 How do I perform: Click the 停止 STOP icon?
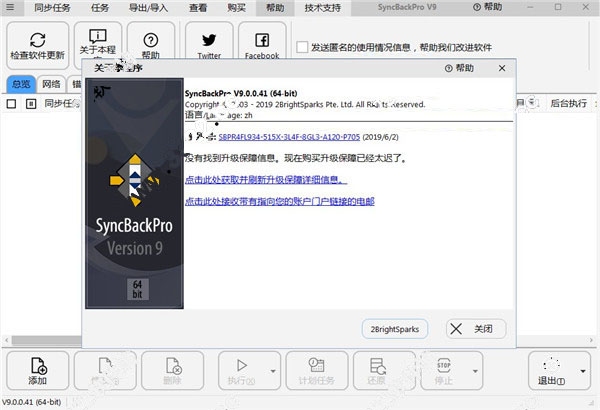(444, 365)
